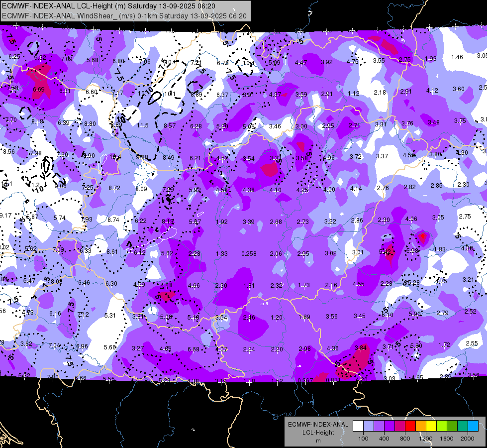Click the number 1.52 on the map
487x448 pixels.
click(x=277, y=381)
